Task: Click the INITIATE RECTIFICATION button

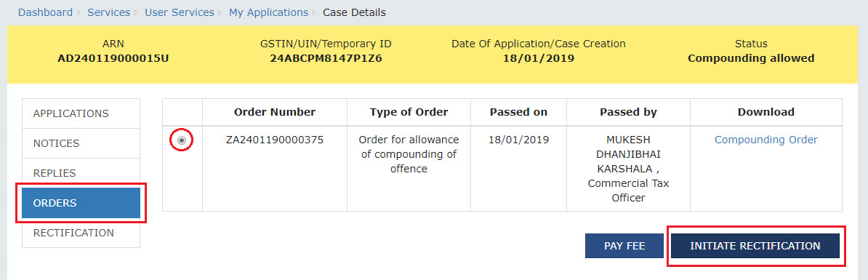Action: click(755, 246)
